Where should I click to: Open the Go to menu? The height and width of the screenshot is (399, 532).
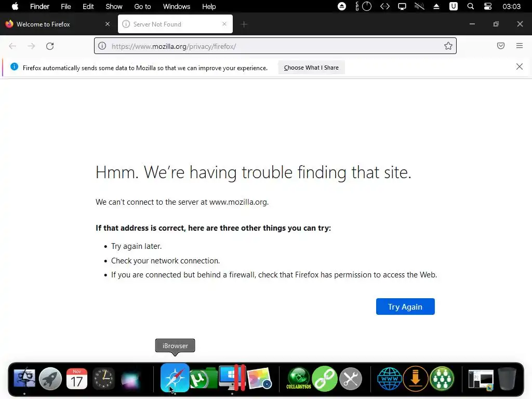[142, 6]
